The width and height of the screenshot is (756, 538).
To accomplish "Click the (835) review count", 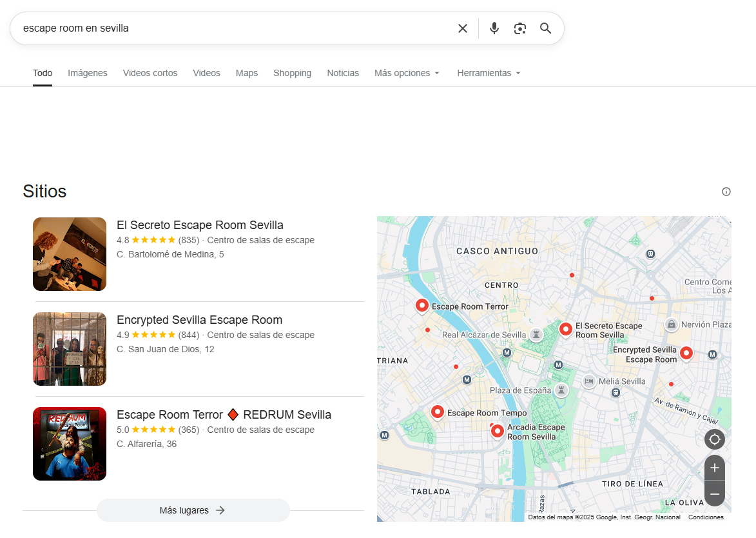I will pyautogui.click(x=189, y=240).
